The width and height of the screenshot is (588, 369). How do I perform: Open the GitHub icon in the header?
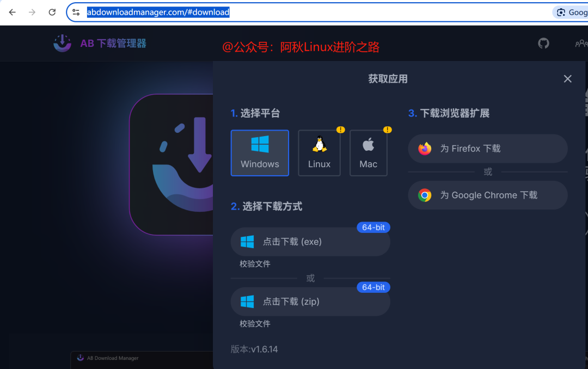pos(543,43)
